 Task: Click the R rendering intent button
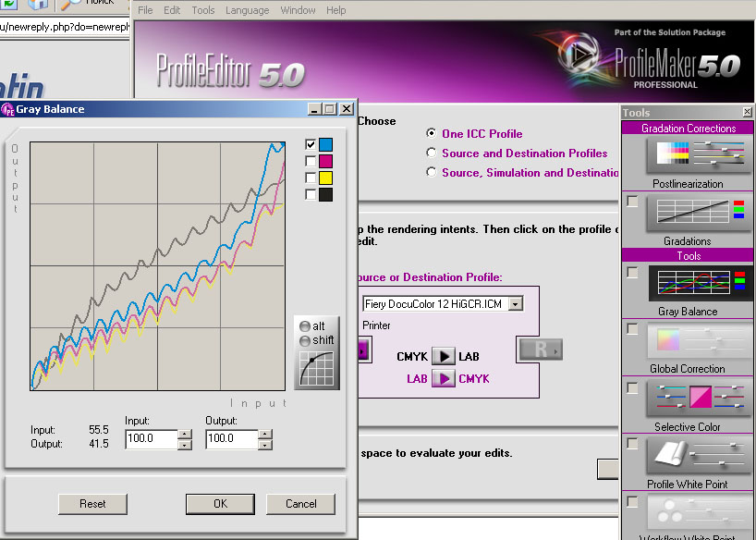540,350
